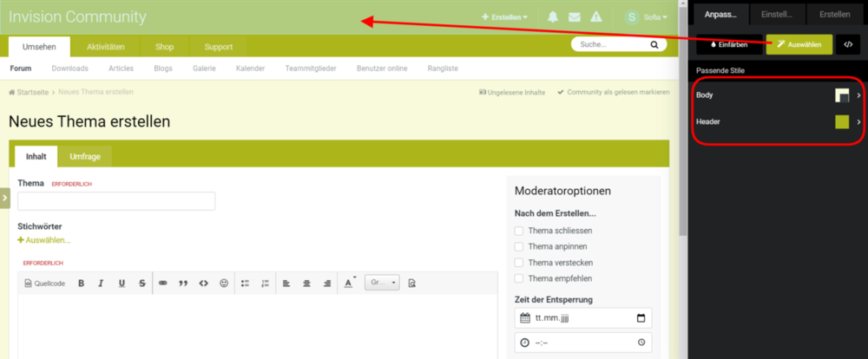This screenshot has height=359, width=868.
Task: Apply bold formatting in editor
Action: pos(82,284)
